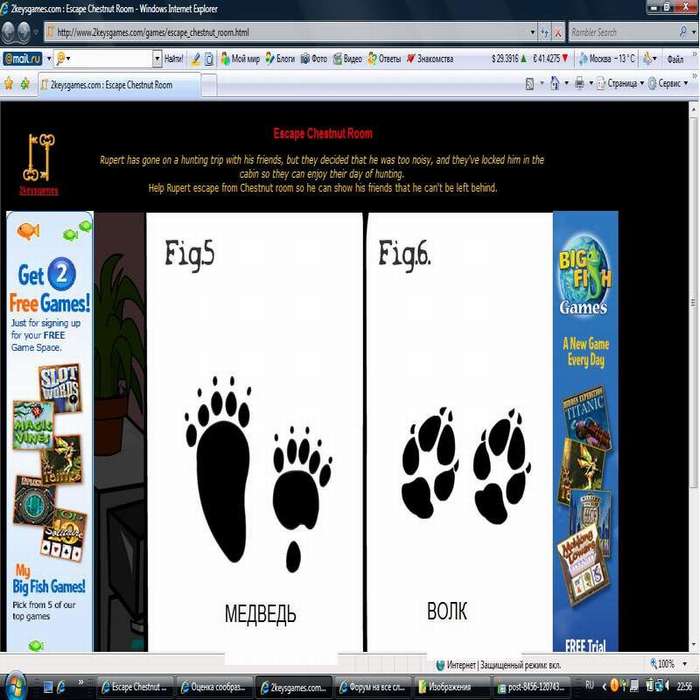Click the Print icon in command bar
This screenshot has width=700, height=700.
(x=579, y=85)
